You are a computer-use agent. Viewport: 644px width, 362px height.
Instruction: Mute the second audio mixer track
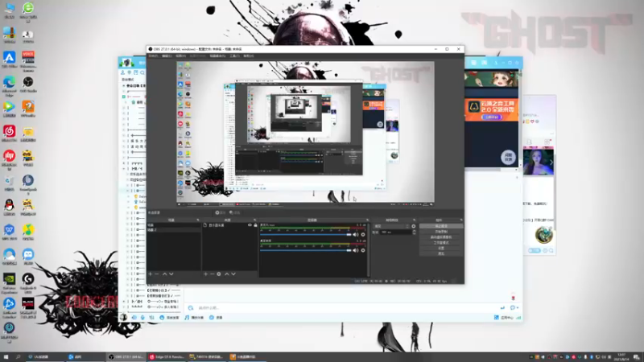tap(356, 250)
